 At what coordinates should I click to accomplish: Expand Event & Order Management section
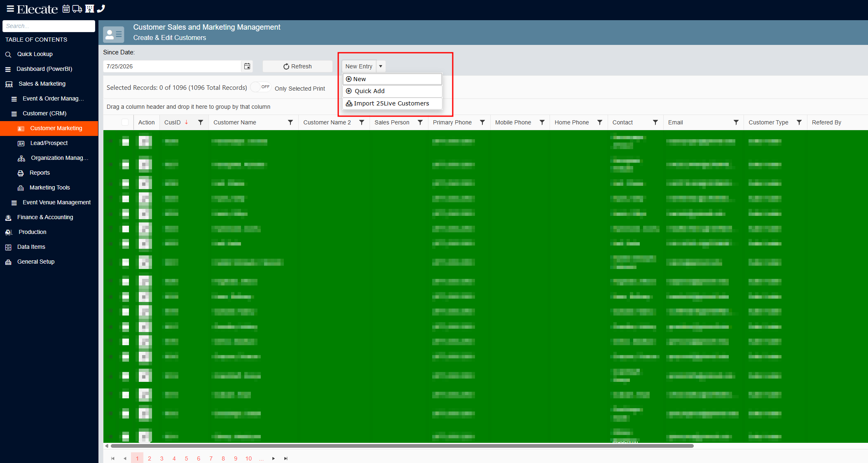(x=53, y=98)
